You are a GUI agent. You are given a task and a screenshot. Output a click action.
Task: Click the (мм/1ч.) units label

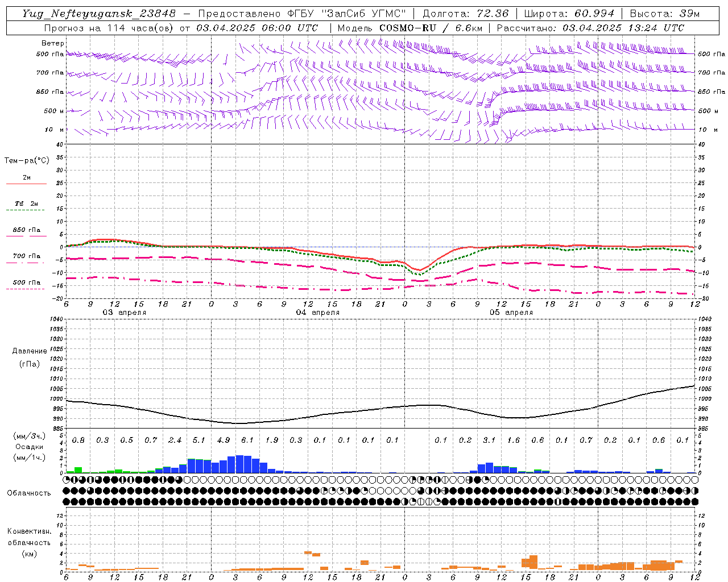click(x=29, y=457)
